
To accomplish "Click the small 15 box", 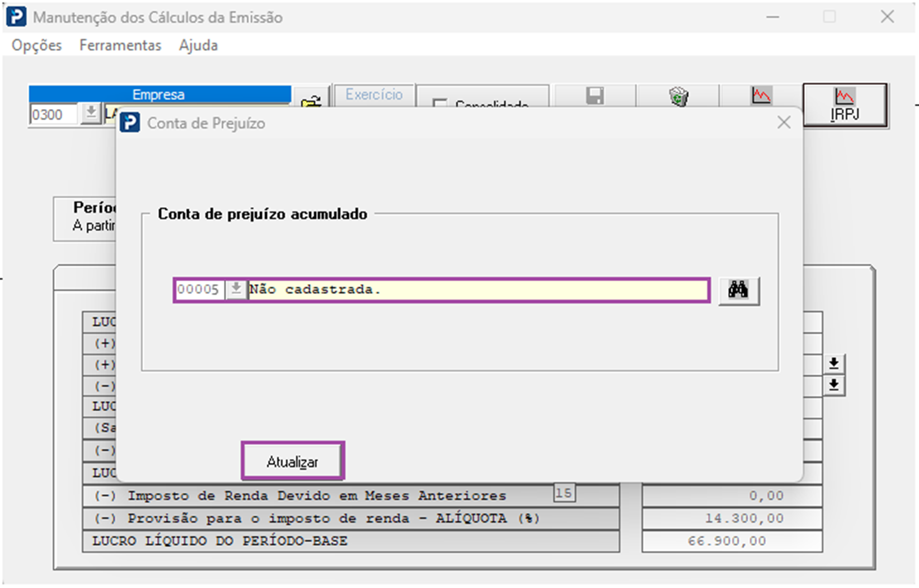I will [x=563, y=493].
